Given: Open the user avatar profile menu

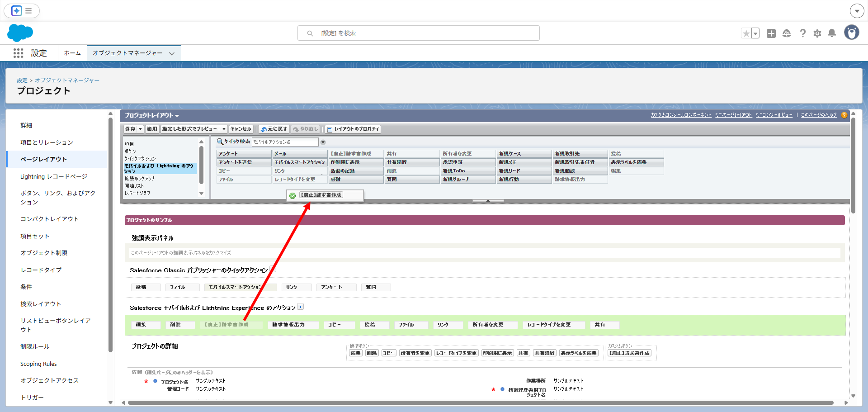Looking at the screenshot, I should (852, 33).
